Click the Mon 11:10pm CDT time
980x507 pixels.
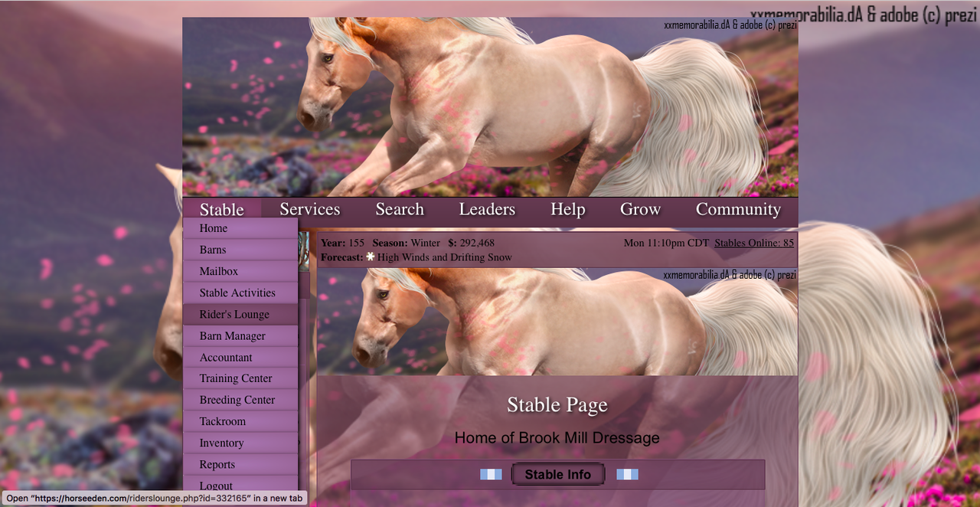[666, 243]
